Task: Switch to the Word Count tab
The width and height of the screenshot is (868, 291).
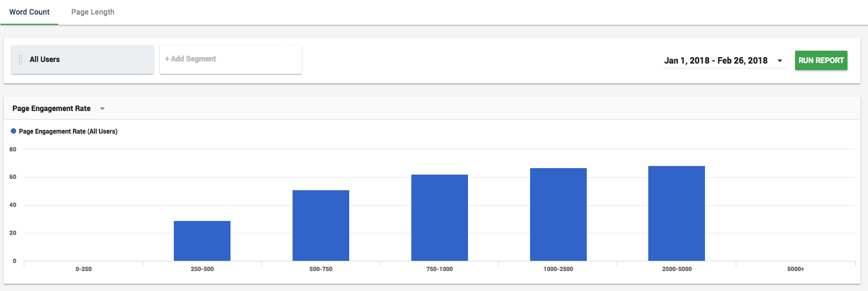Action: 29,12
